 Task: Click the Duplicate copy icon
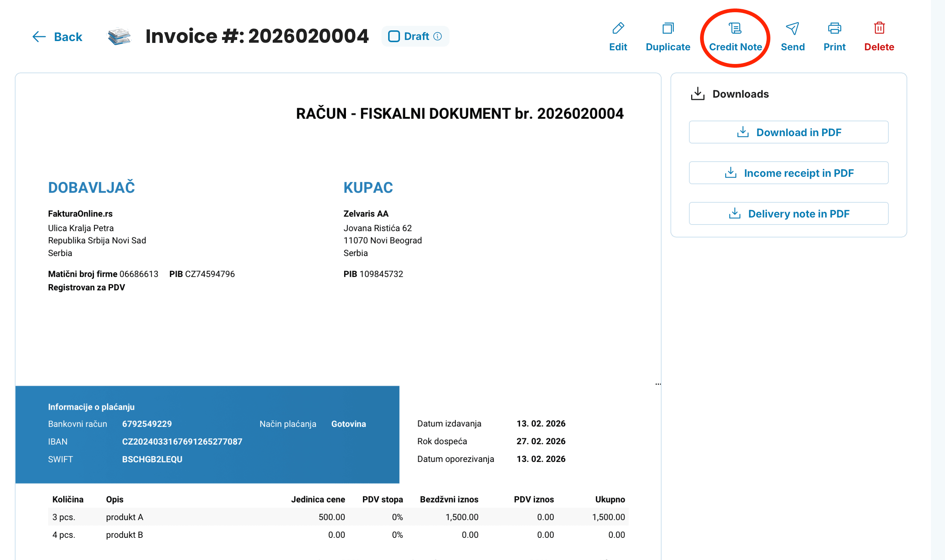point(667,28)
